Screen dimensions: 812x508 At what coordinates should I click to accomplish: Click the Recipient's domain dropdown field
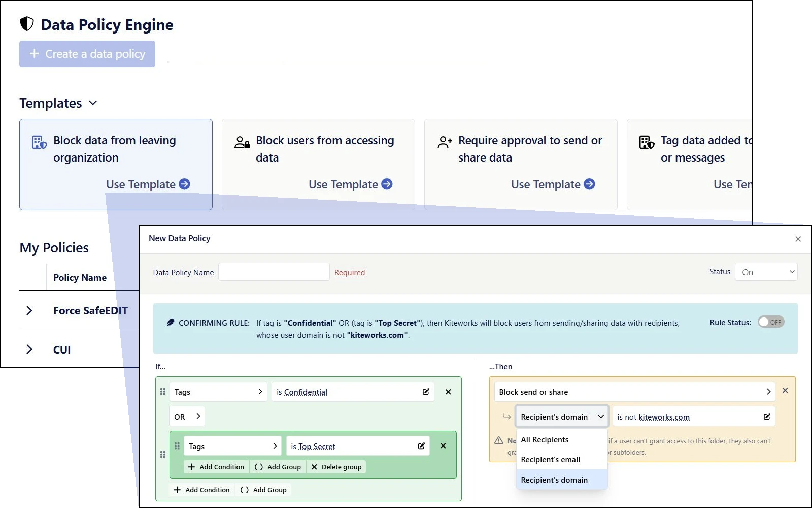(562, 417)
